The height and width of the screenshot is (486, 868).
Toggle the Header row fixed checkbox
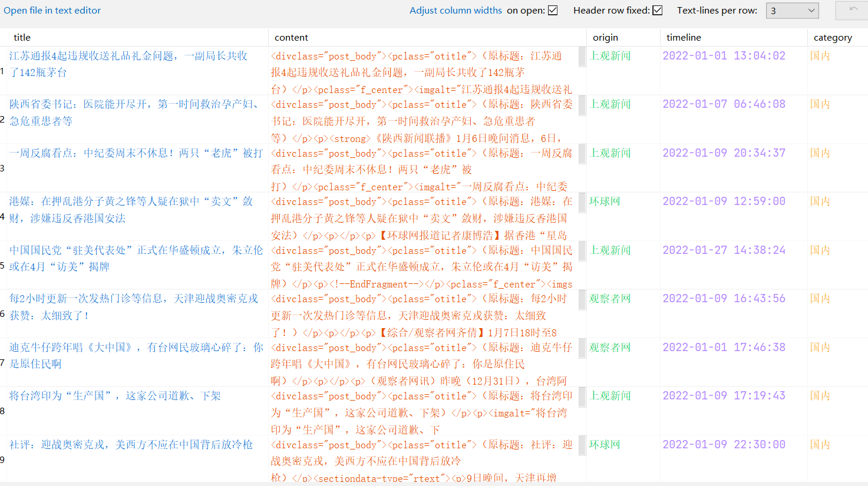point(658,10)
